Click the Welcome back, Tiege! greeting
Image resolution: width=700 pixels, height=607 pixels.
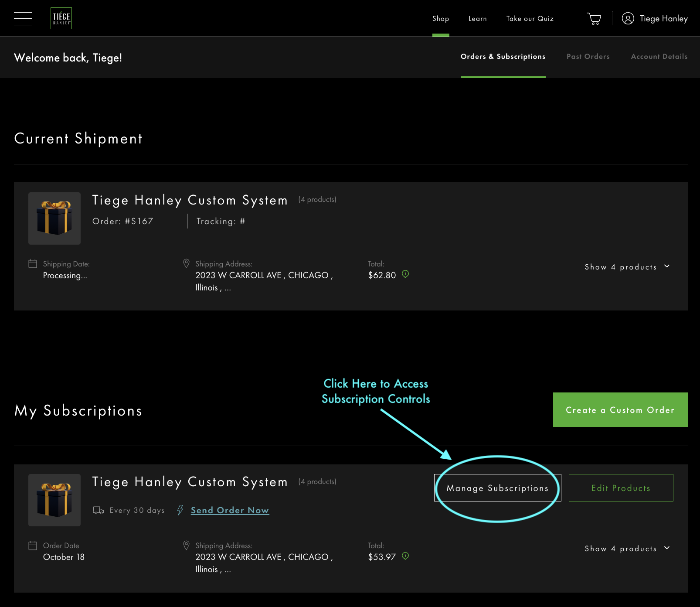coord(68,58)
